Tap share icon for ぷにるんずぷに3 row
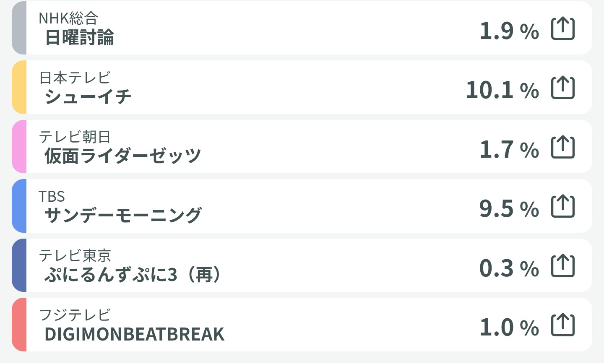Image resolution: width=604 pixels, height=364 pixels. coord(562,266)
